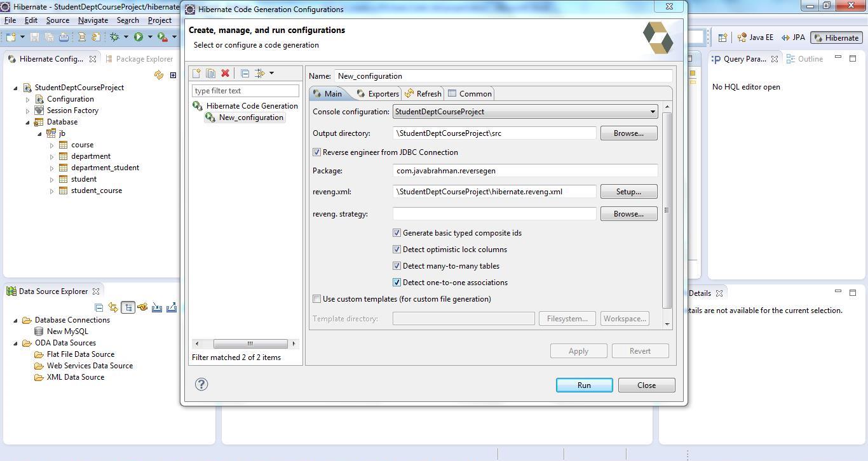Open the help question mark icon
The width and height of the screenshot is (868, 461).
pyautogui.click(x=201, y=384)
